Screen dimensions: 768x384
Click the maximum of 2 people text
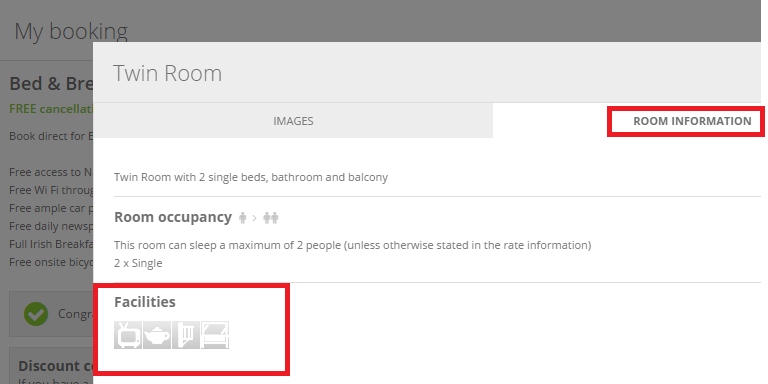click(352, 245)
